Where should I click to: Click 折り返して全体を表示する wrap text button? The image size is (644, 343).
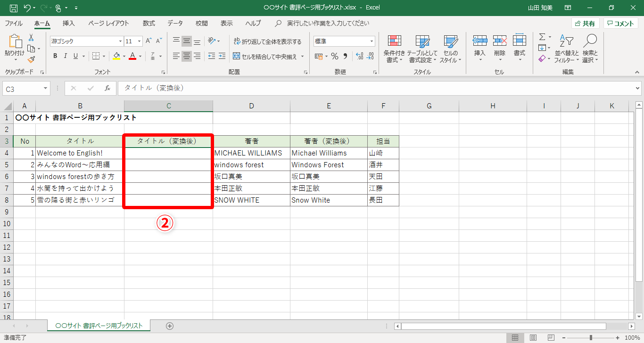[267, 41]
